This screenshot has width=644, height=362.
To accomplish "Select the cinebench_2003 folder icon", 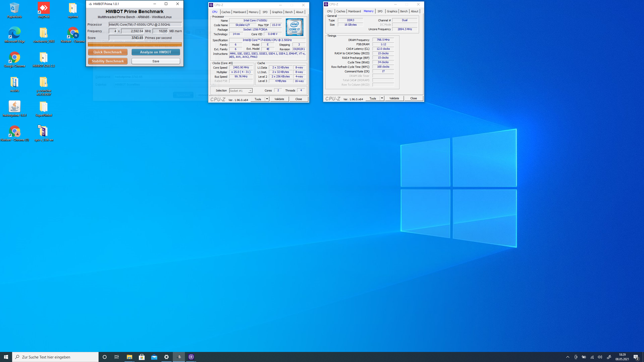I will point(44,35).
